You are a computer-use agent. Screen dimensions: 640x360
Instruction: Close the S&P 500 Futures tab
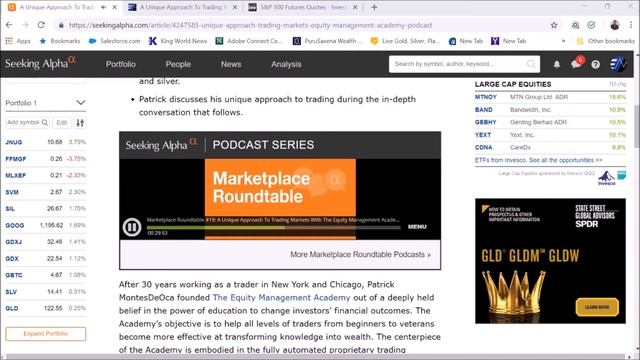tap(355, 7)
